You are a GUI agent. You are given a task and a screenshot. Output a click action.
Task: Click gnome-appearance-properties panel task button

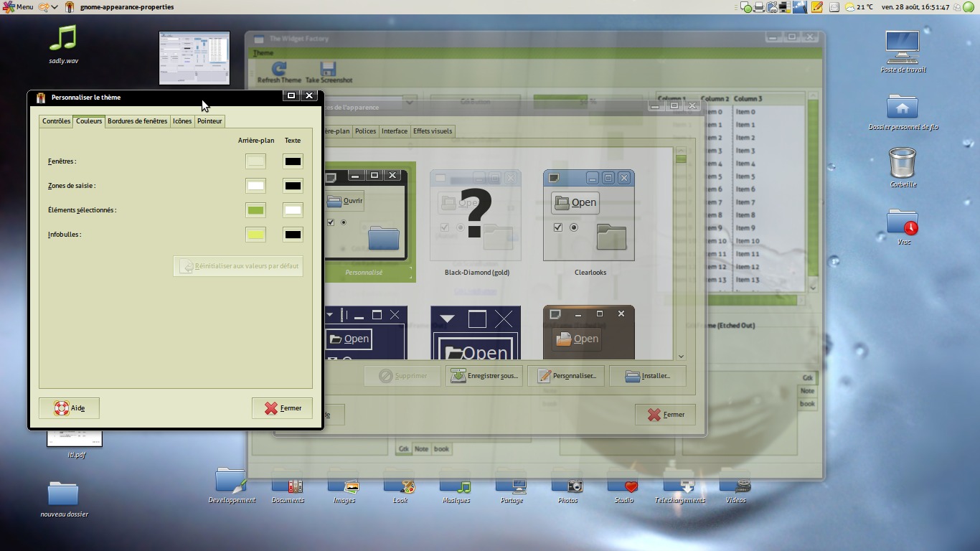[120, 7]
